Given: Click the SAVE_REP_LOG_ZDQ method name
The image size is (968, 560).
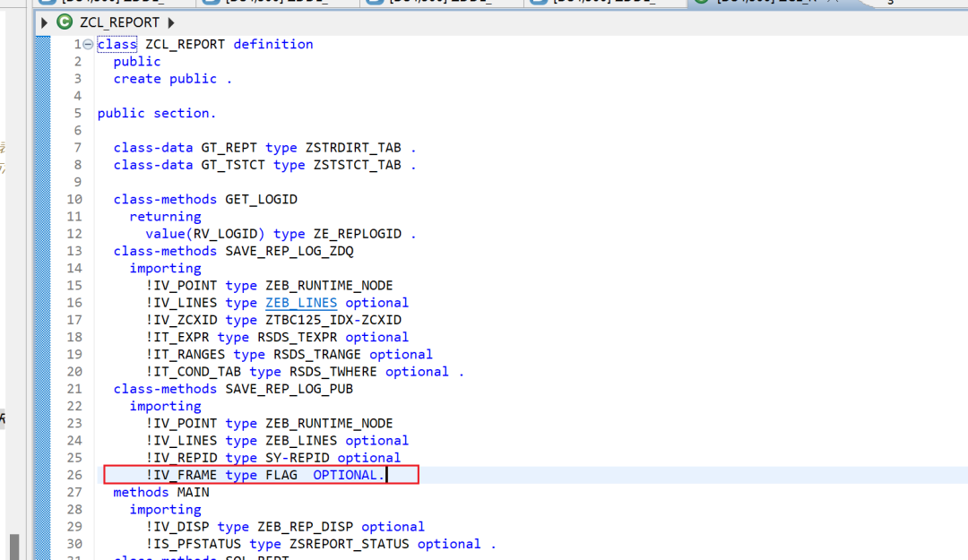Looking at the screenshot, I should coord(290,251).
